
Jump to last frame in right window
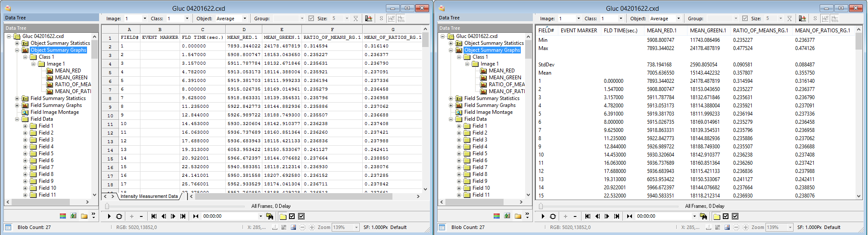pyautogui.click(x=616, y=216)
